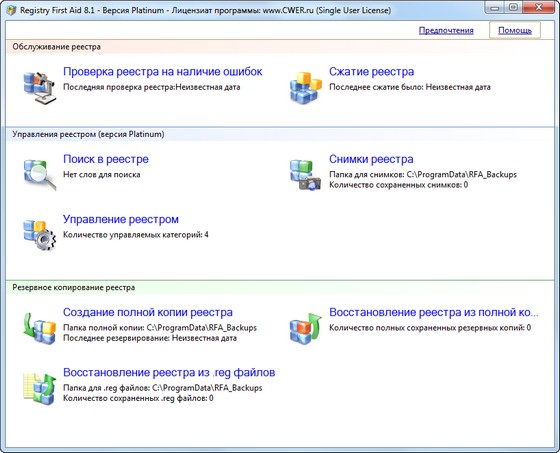
Task: Open Восстановление реестра из .reg файлов link
Action: point(169,372)
